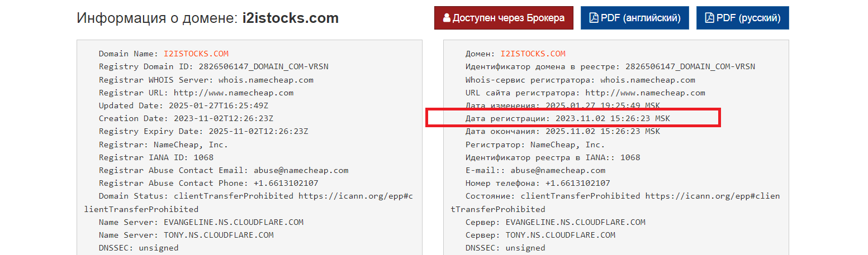Click the EVANGELINE.NS.CLOUDFLARE.COM Name Server entry
This screenshot has height=255, width=868.
pos(234,222)
